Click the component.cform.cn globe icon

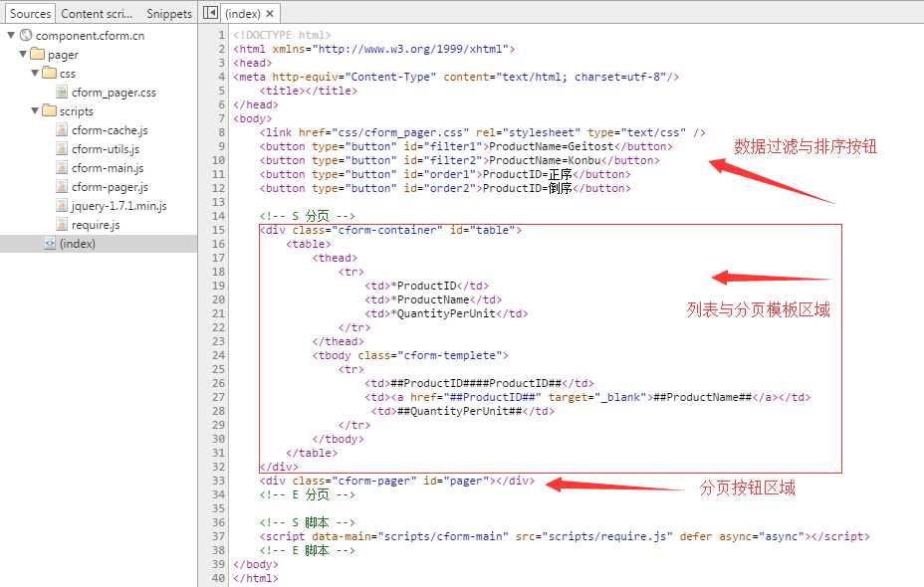pyautogui.click(x=26, y=36)
